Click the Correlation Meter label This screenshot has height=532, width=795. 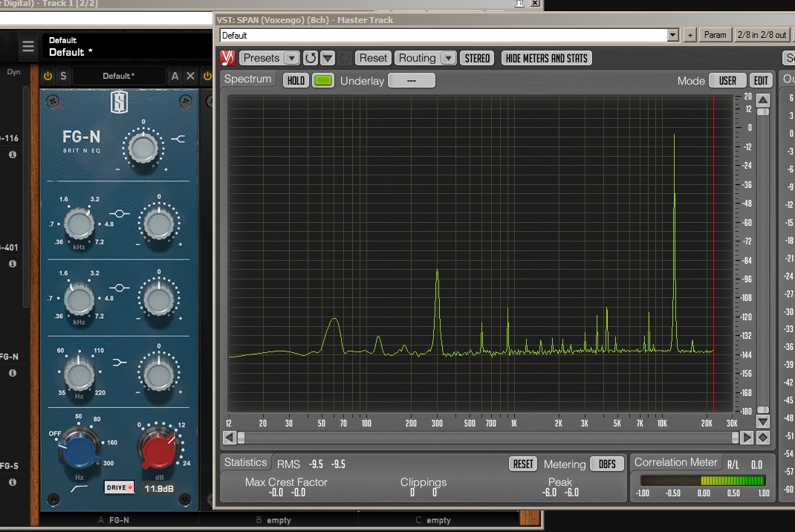click(675, 462)
